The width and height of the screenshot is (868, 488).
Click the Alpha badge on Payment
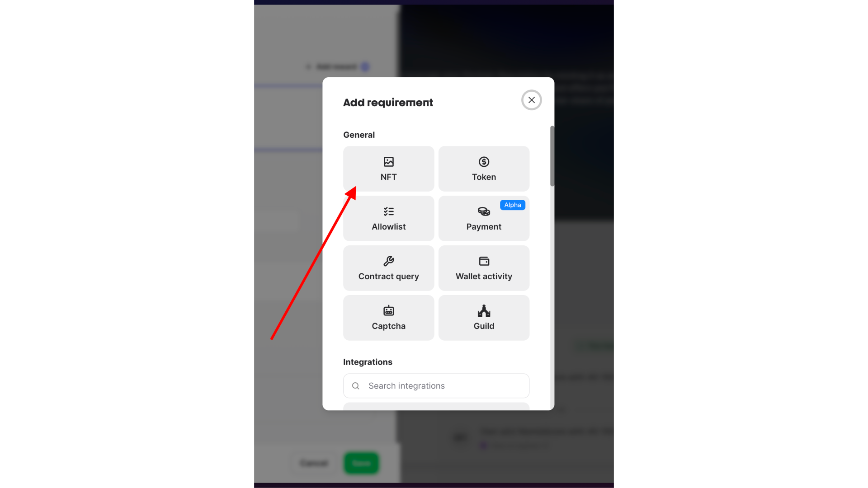point(512,204)
